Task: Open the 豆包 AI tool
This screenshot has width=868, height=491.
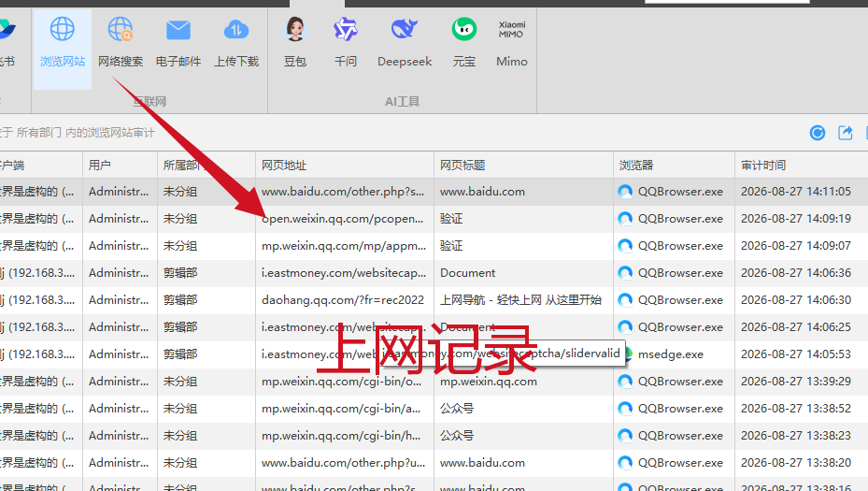Action: click(x=295, y=43)
